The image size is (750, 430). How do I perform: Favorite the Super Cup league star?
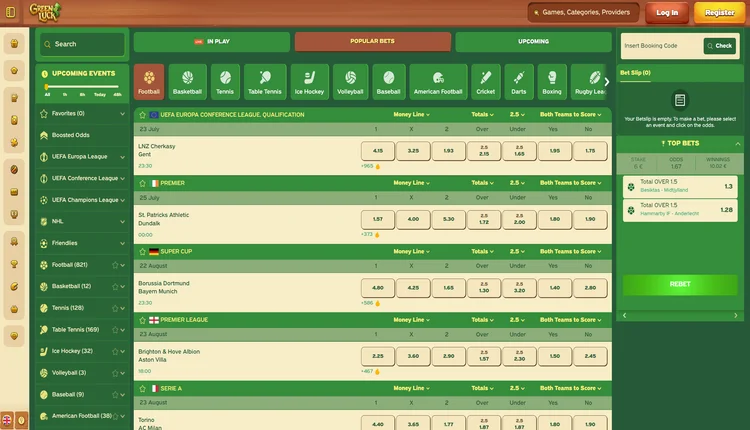click(143, 252)
